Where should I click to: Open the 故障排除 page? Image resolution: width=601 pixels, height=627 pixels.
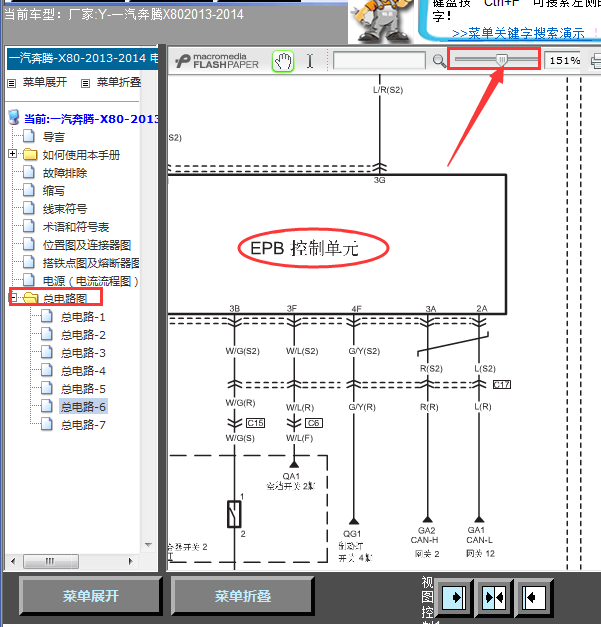pos(65,173)
